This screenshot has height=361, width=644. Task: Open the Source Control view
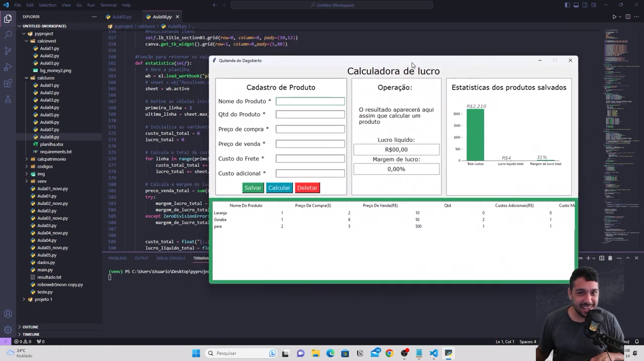[8, 51]
